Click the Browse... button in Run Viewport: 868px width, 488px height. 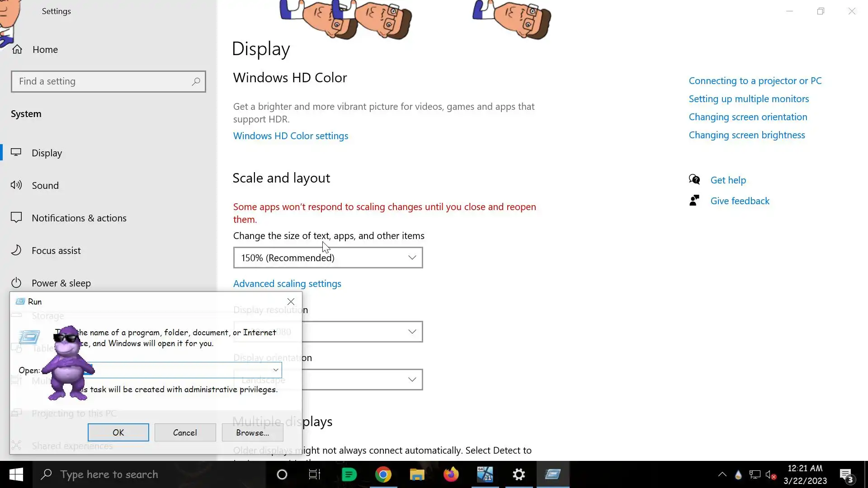tap(252, 432)
